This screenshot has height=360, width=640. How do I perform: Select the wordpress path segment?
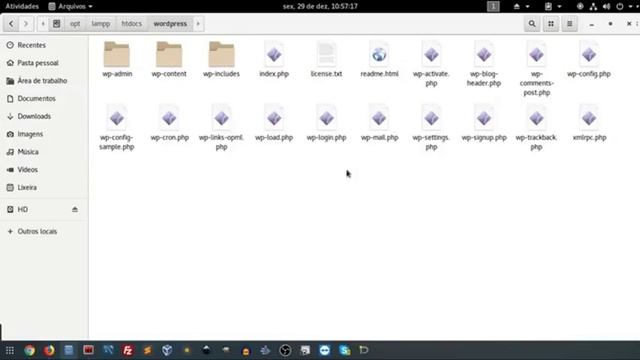coord(170,24)
